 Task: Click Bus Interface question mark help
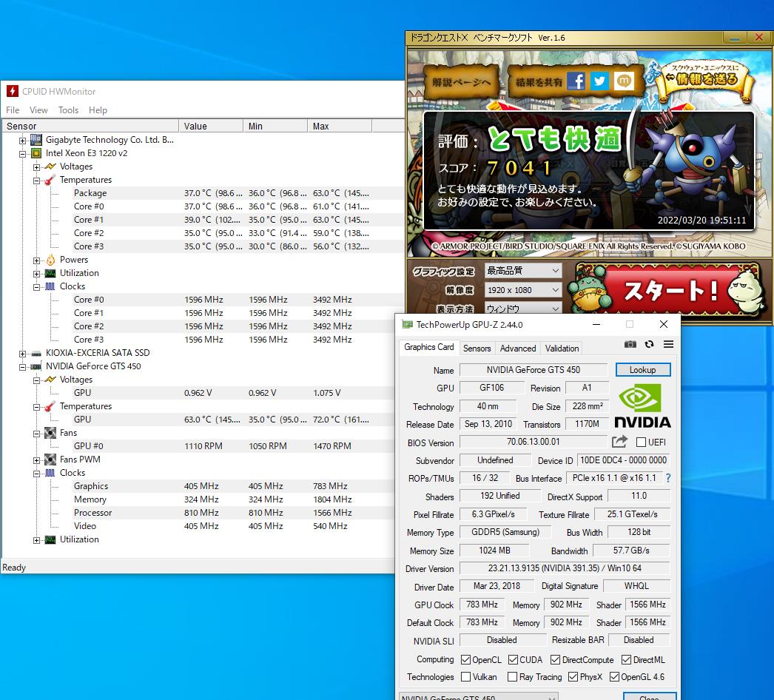[x=668, y=478]
